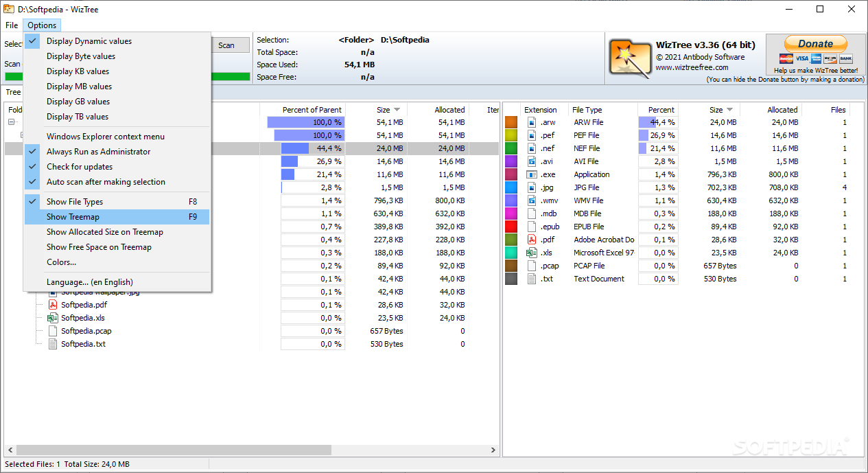Click the .mdb file type icon

pyautogui.click(x=531, y=214)
